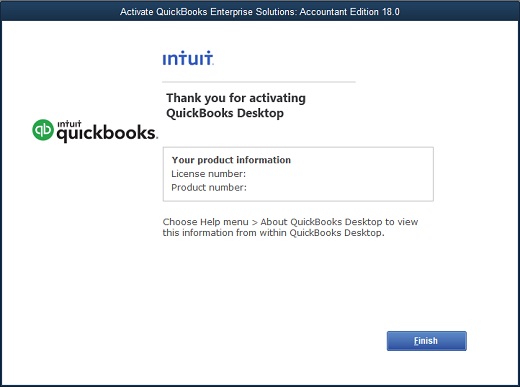Select the 'Thank you for activating' heading

[x=236, y=98]
